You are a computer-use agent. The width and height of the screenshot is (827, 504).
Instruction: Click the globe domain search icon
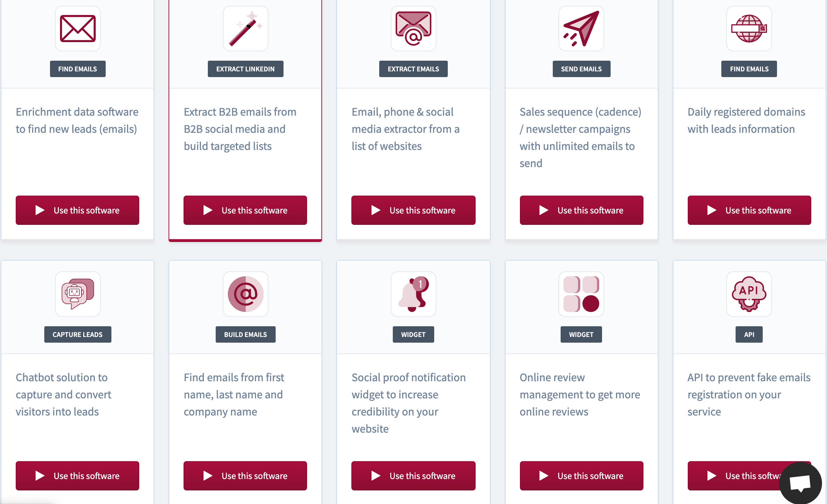(749, 29)
